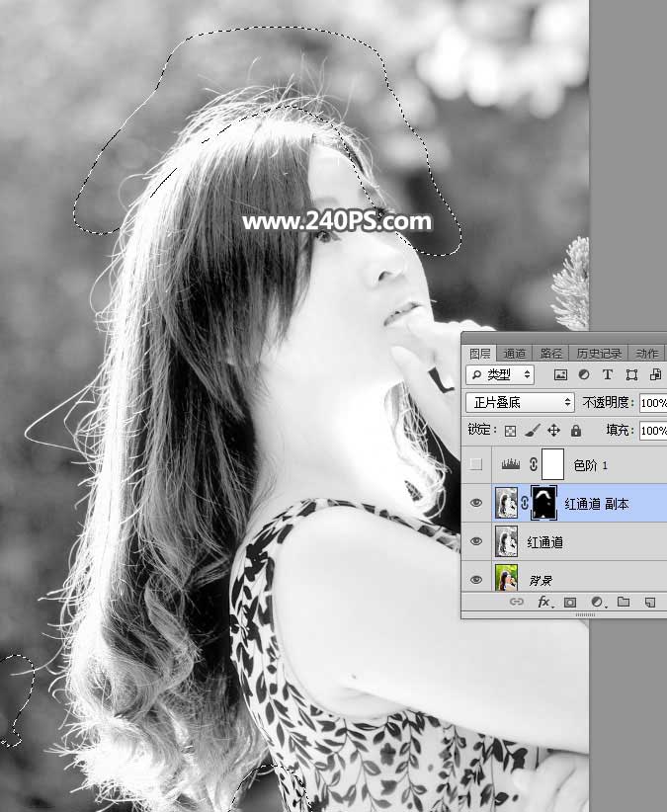Hide the 红通道 副本 layer
This screenshot has height=812, width=667.
pyautogui.click(x=476, y=504)
